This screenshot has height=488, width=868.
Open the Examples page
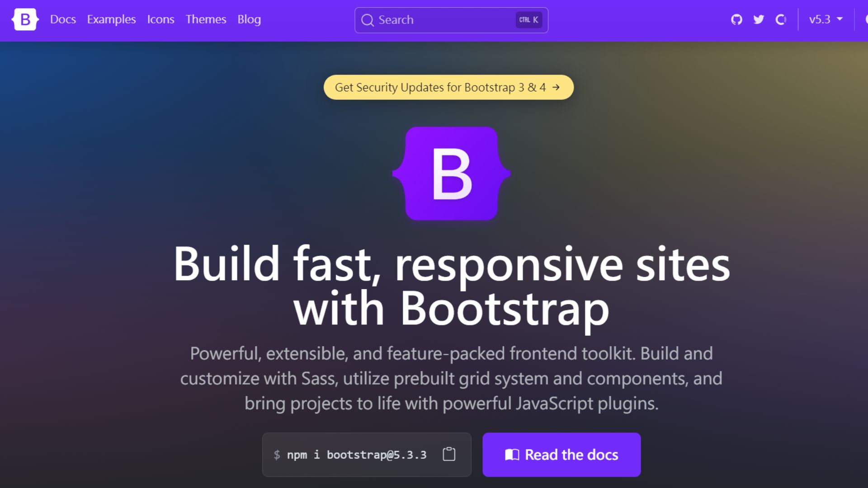[x=111, y=19]
